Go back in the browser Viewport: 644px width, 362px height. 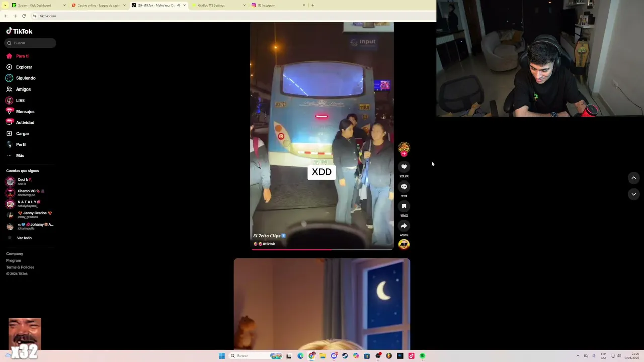pos(6,16)
